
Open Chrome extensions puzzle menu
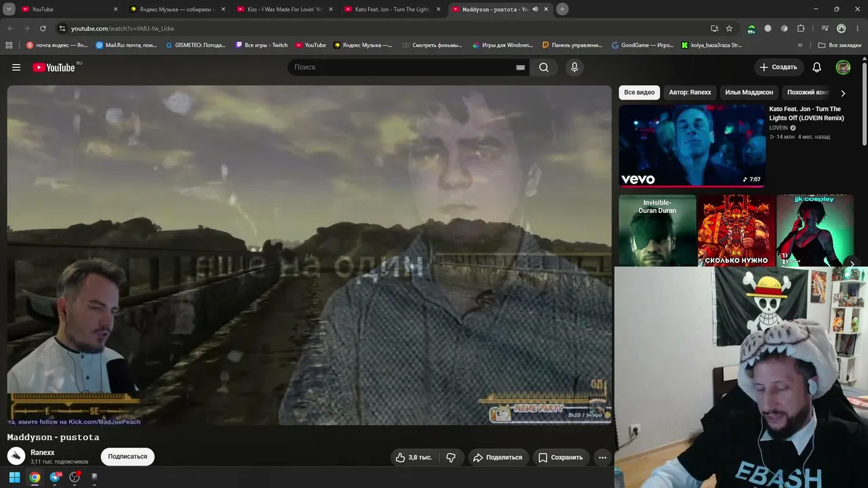801,28
